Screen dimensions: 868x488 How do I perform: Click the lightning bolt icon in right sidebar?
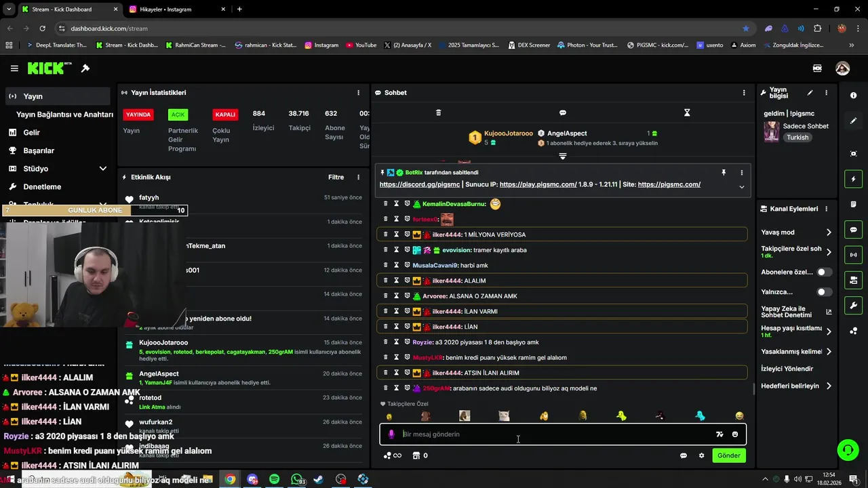853,179
